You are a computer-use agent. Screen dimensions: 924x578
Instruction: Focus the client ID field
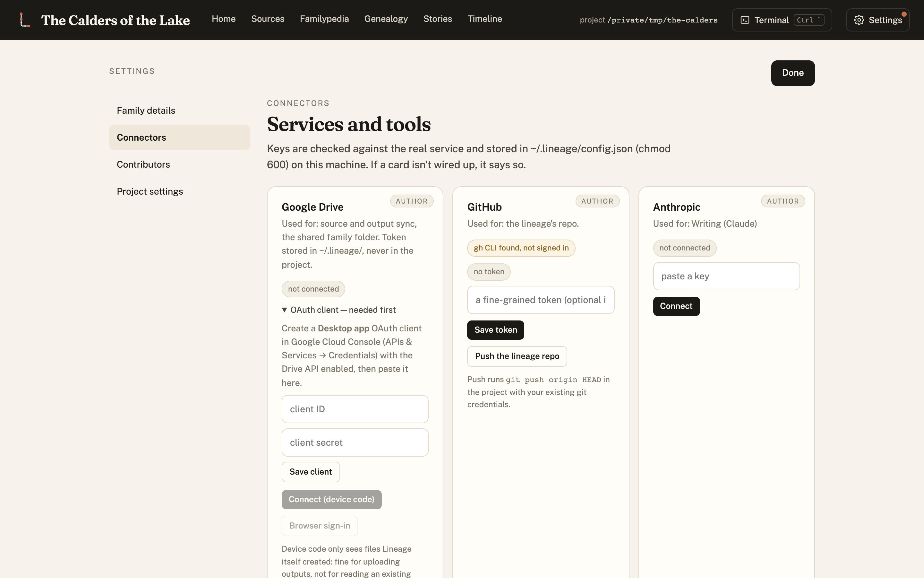click(355, 409)
